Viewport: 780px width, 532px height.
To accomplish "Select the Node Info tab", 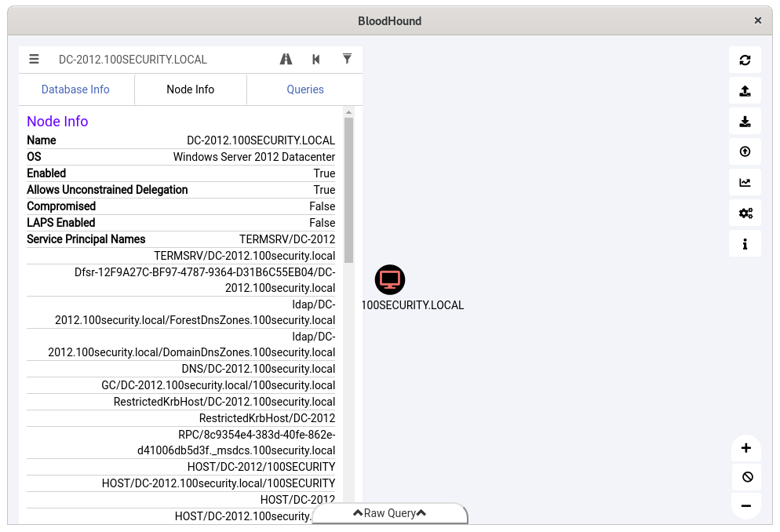I will (191, 89).
